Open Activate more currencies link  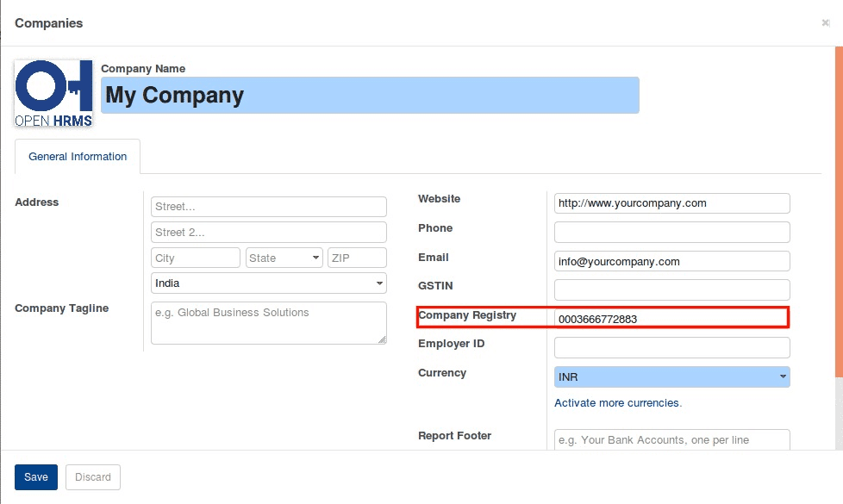pos(618,402)
